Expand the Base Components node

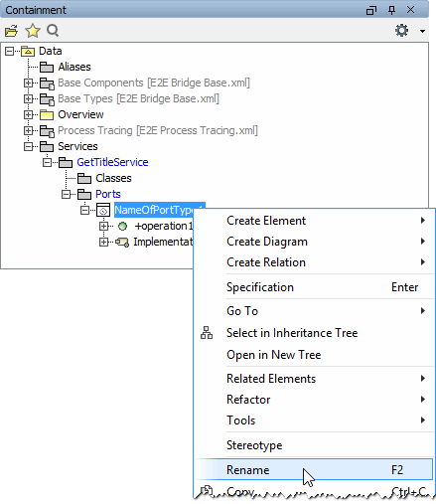29,83
